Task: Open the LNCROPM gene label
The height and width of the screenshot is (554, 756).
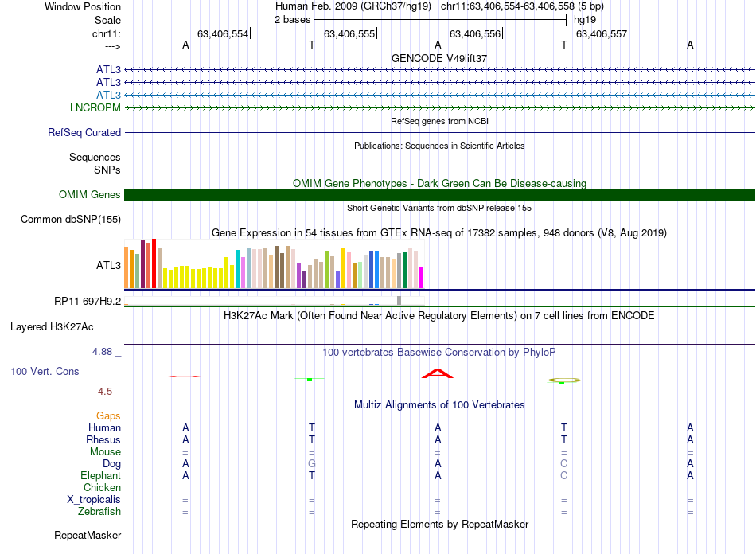Action: [95, 107]
